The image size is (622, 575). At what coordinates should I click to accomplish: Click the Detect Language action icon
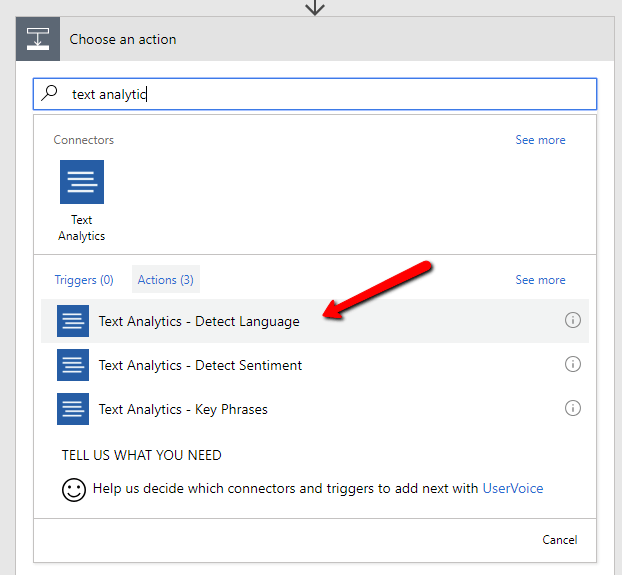coord(73,321)
